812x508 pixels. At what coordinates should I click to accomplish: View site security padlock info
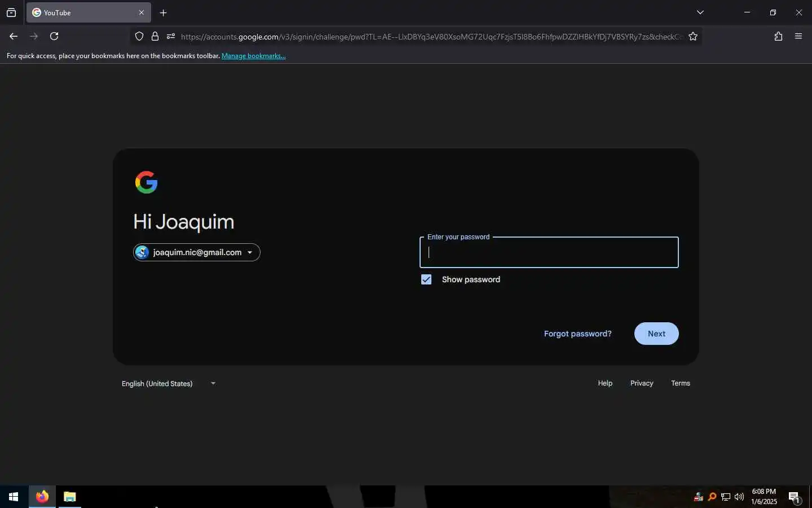click(x=155, y=36)
